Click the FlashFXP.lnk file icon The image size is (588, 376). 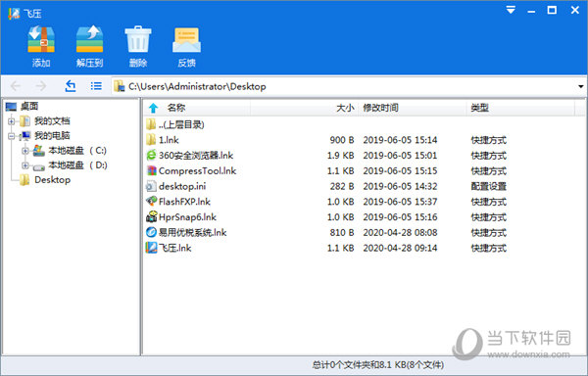click(151, 202)
